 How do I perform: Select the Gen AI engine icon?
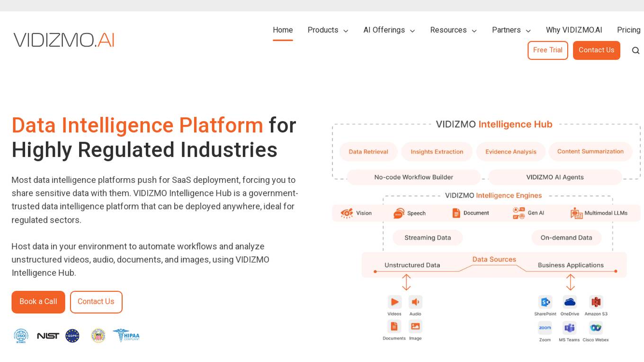[x=519, y=213]
